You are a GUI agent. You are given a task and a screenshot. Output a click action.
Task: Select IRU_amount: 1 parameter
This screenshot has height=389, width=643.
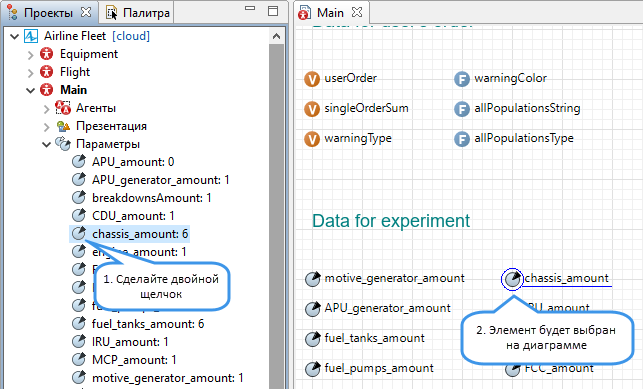click(130, 342)
